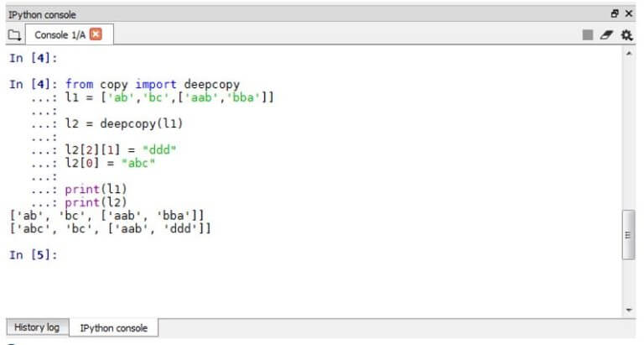Click the In [5] input prompt
Image resolution: width=644 pixels, height=345 pixels.
[34, 255]
